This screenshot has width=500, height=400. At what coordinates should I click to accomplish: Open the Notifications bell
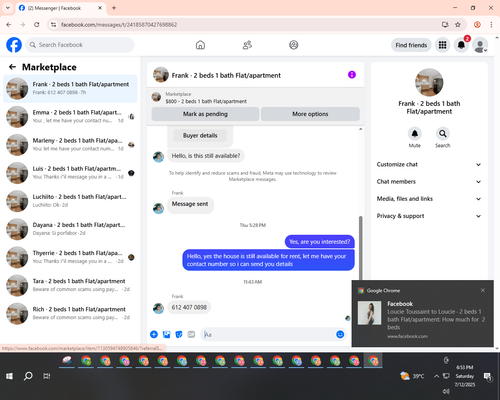[461, 45]
